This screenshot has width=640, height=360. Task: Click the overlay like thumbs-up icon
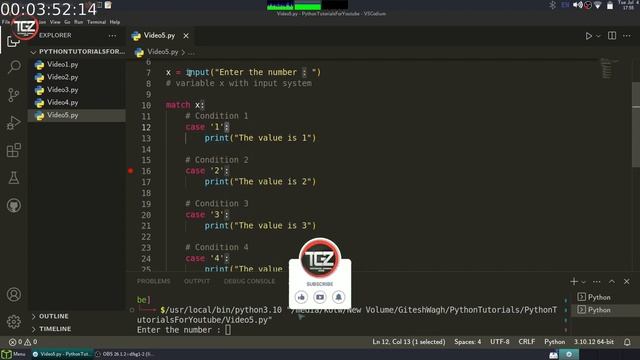point(301,297)
